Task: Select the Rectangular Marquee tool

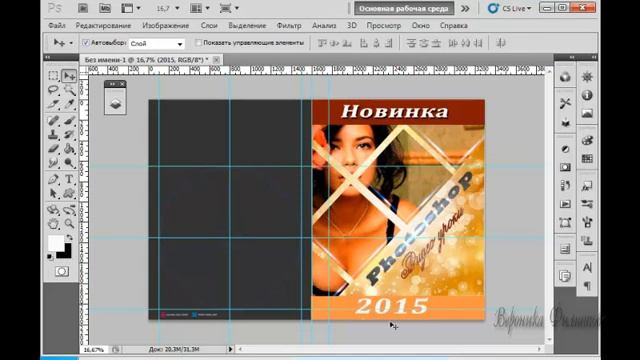Action: (x=53, y=76)
